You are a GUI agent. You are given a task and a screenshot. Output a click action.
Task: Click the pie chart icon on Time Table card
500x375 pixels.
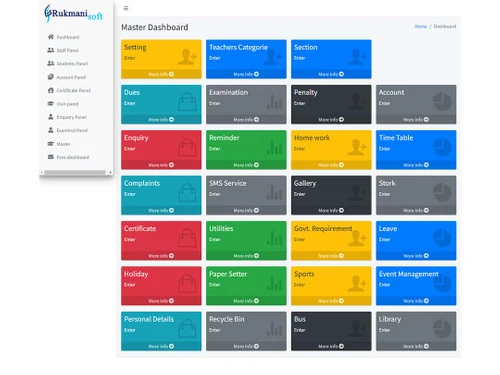442,147
